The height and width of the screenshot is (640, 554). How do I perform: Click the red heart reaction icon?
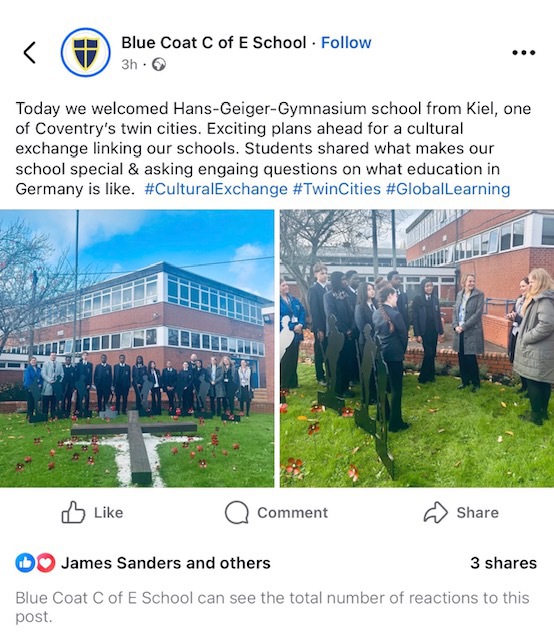(x=46, y=563)
